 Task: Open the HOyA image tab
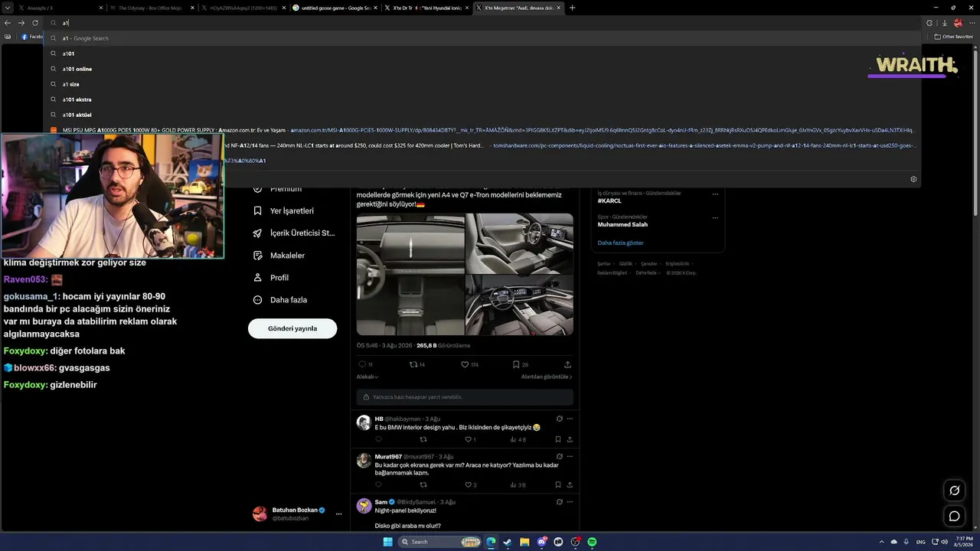click(x=243, y=8)
